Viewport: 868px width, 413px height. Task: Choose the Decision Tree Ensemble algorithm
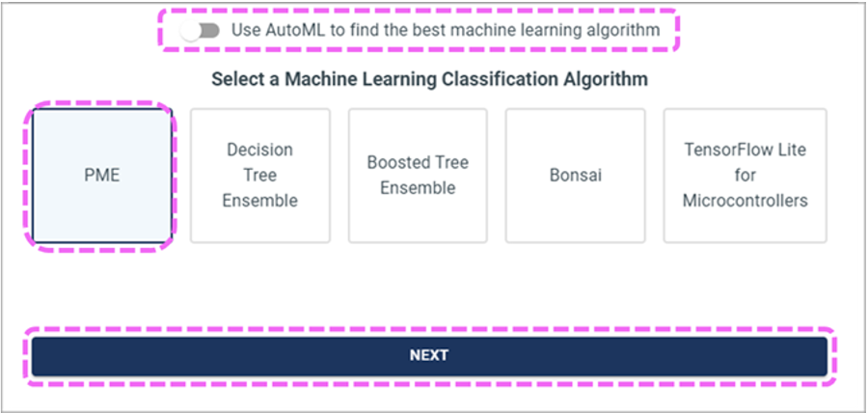tap(259, 176)
